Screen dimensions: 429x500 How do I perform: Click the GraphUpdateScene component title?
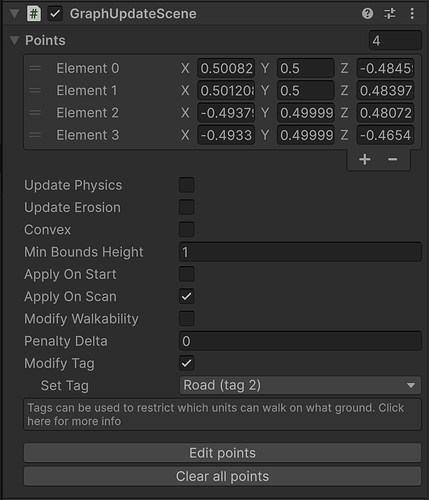tap(133, 14)
